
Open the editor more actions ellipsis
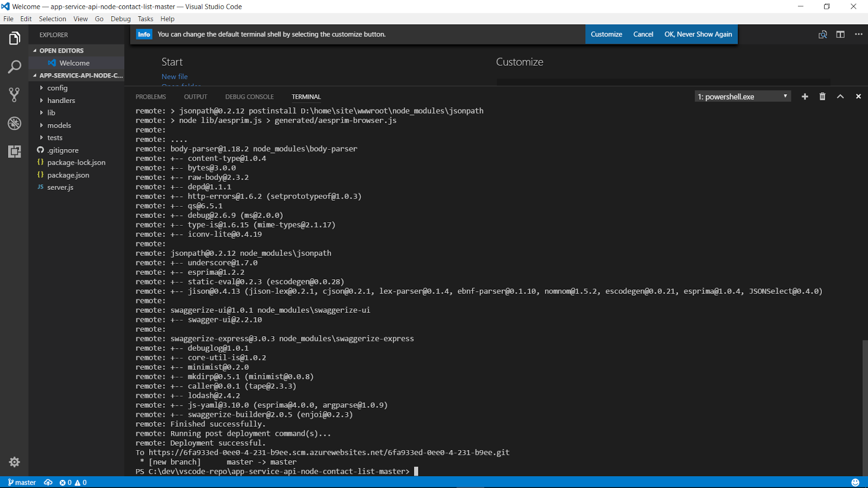(x=858, y=34)
